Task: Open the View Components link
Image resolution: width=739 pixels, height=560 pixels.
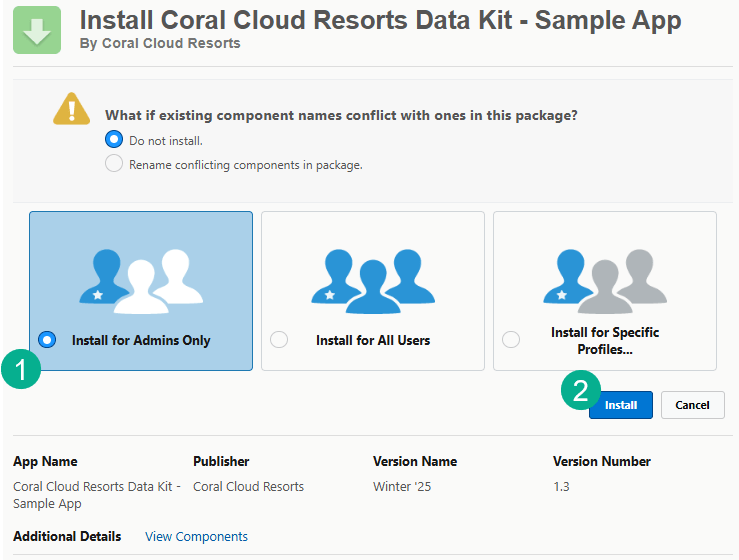Action: click(x=196, y=537)
